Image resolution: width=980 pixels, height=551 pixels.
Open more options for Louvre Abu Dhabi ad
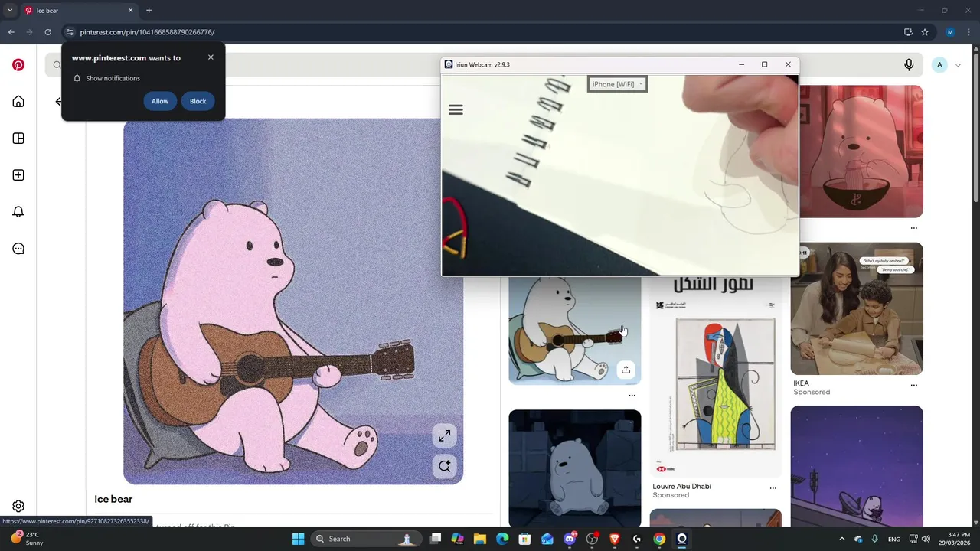tap(773, 487)
